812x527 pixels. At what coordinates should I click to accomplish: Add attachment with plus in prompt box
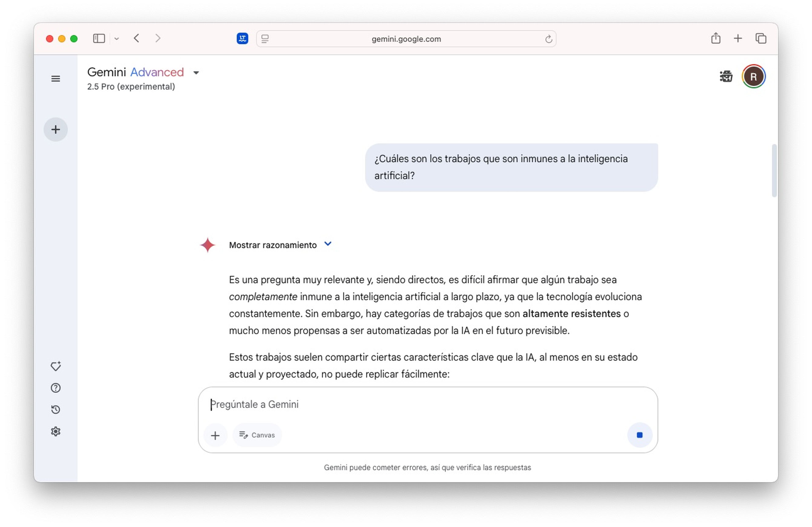(215, 435)
